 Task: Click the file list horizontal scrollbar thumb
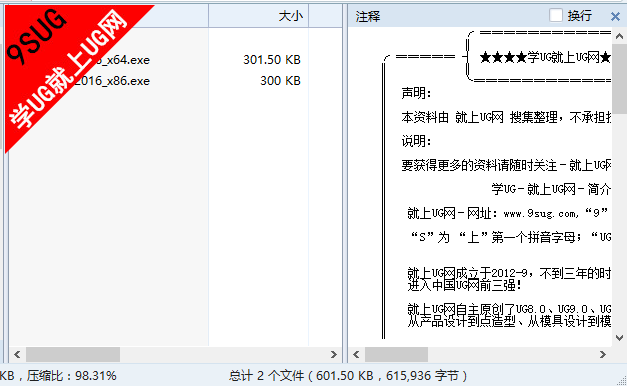(x=73, y=354)
